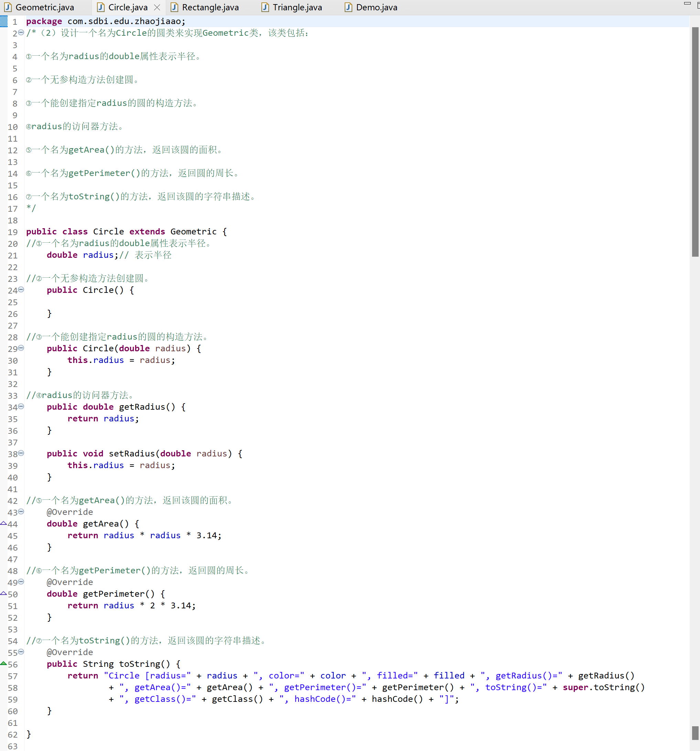The width and height of the screenshot is (700, 751).
Task: Minimize the editor area
Action: (x=687, y=4)
